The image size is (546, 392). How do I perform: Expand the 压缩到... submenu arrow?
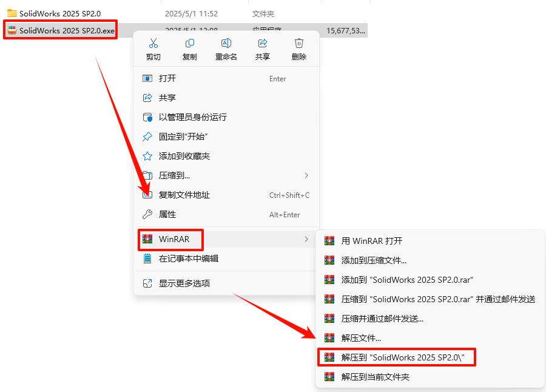(306, 175)
